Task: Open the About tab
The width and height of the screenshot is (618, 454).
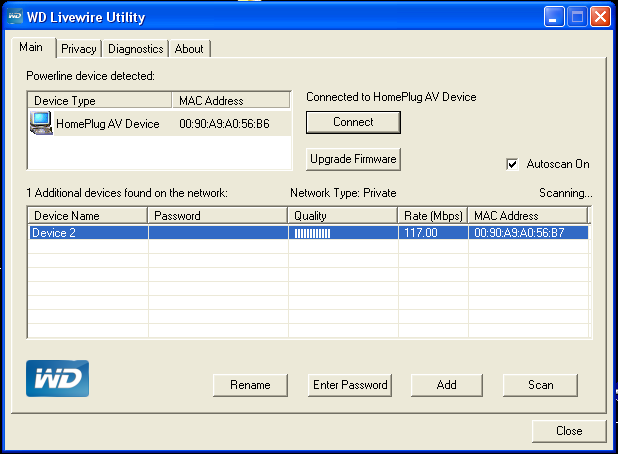Action: click(189, 49)
